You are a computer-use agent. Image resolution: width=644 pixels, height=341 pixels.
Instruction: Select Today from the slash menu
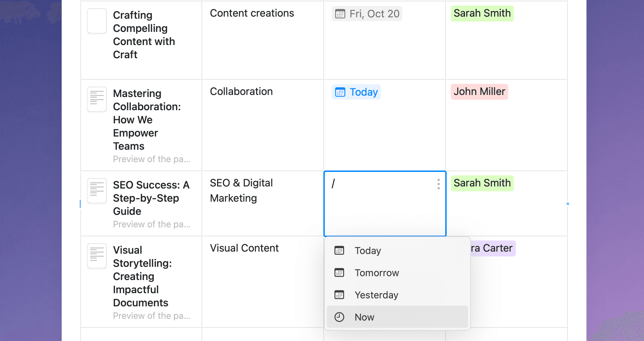(368, 251)
